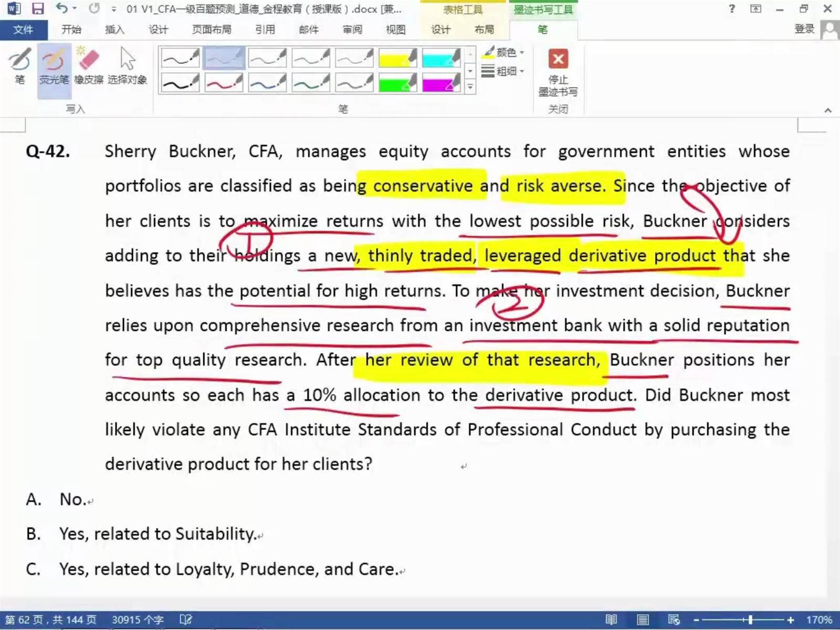
Task: Open Customize Quick Access Toolbar dropdown
Action: click(113, 9)
